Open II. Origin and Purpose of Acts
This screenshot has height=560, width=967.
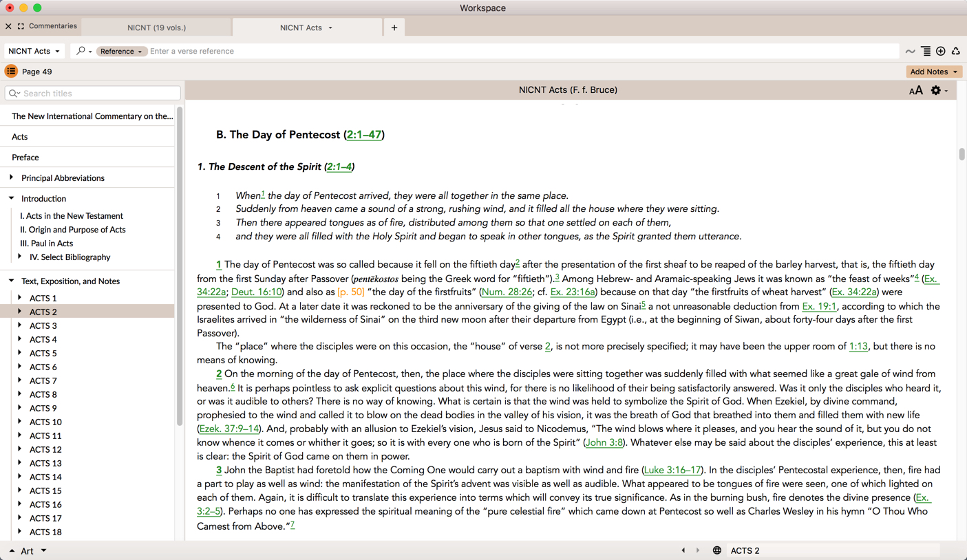[x=73, y=229]
